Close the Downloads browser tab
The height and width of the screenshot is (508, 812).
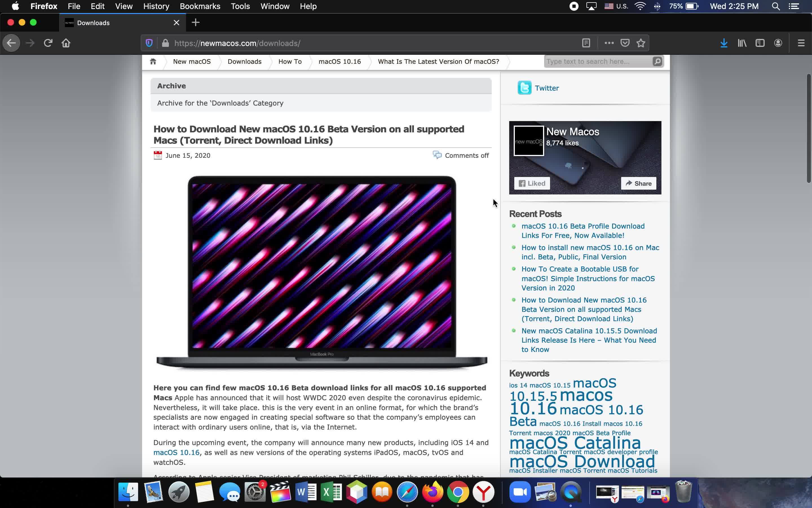pos(176,23)
